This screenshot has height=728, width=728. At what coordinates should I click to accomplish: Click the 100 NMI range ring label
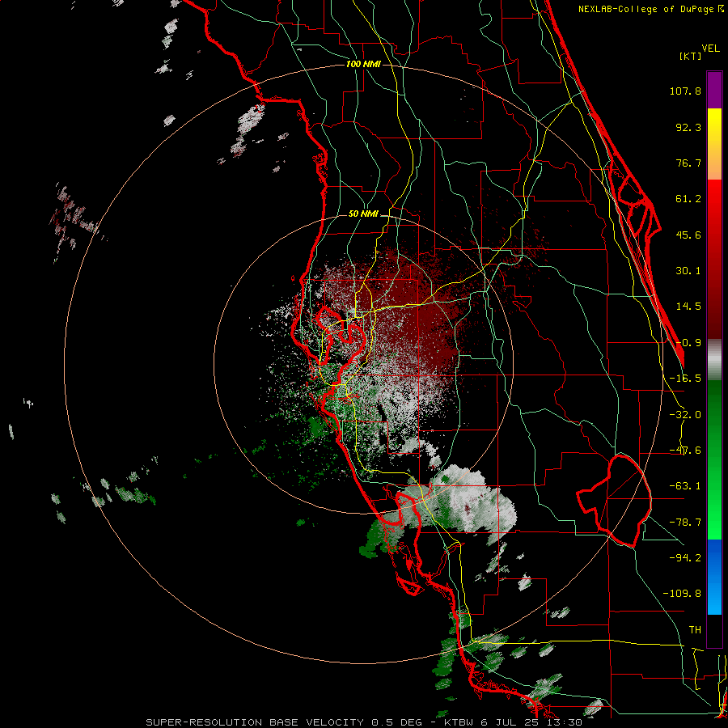(x=363, y=64)
